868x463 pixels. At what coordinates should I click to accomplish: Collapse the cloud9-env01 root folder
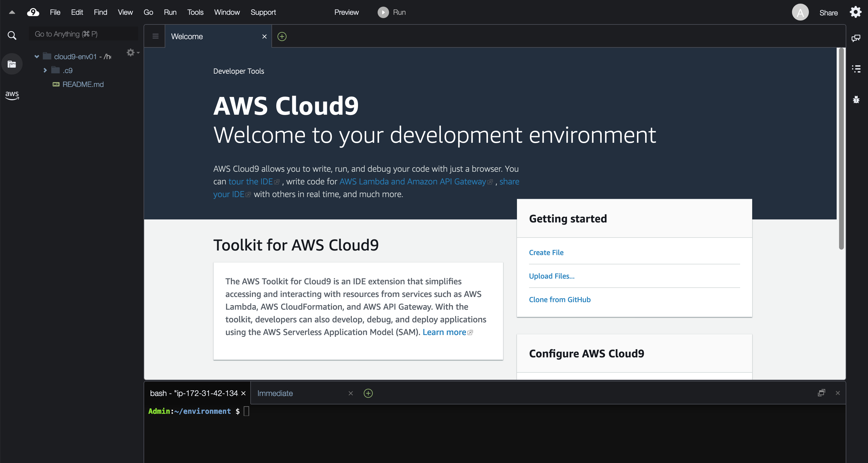37,56
